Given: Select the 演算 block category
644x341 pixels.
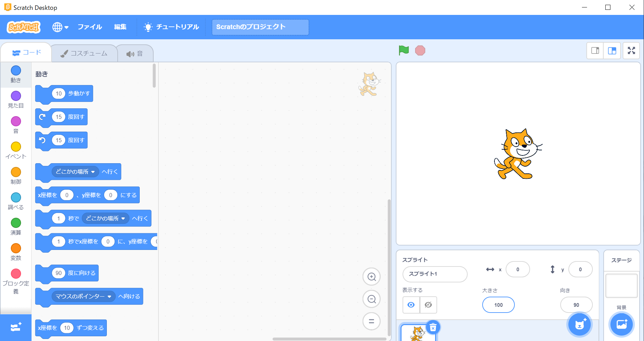Looking at the screenshot, I should [16, 227].
